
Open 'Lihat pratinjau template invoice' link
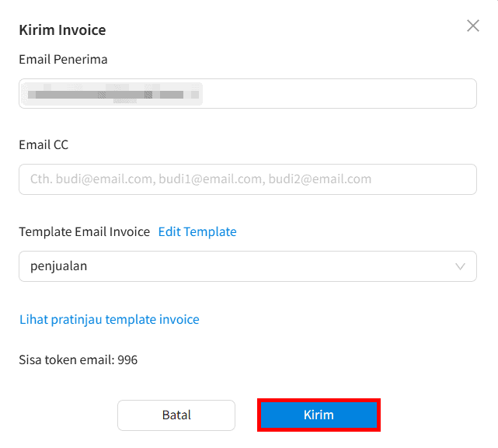(x=109, y=319)
